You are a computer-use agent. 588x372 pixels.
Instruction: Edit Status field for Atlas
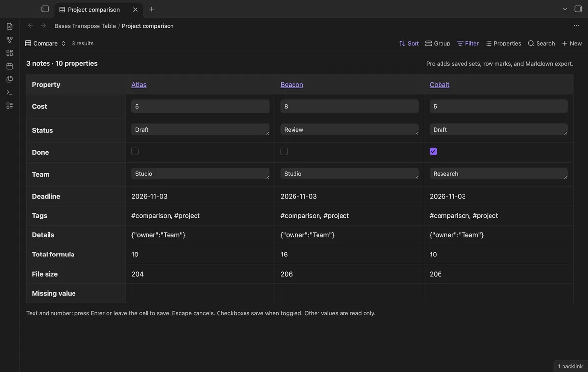click(x=200, y=130)
